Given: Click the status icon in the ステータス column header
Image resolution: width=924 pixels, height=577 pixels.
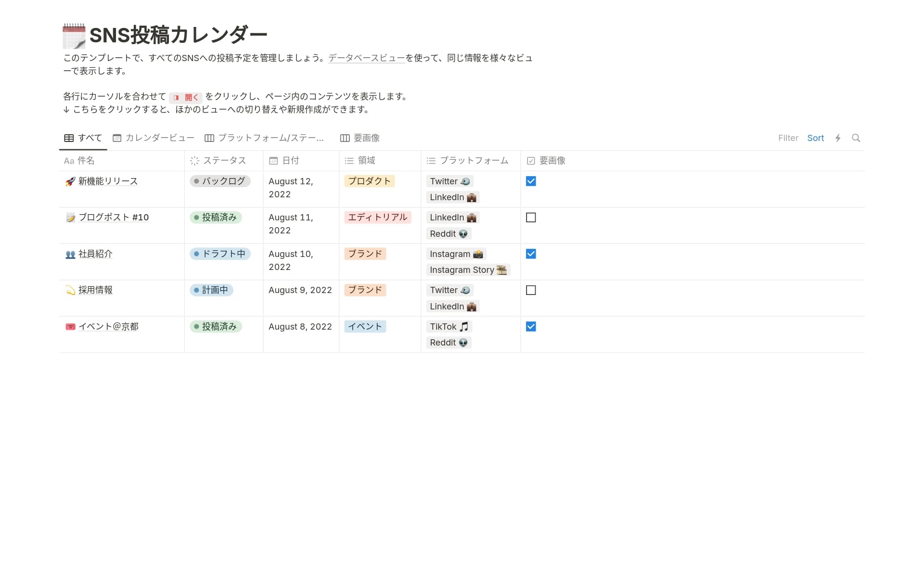Looking at the screenshot, I should [194, 160].
